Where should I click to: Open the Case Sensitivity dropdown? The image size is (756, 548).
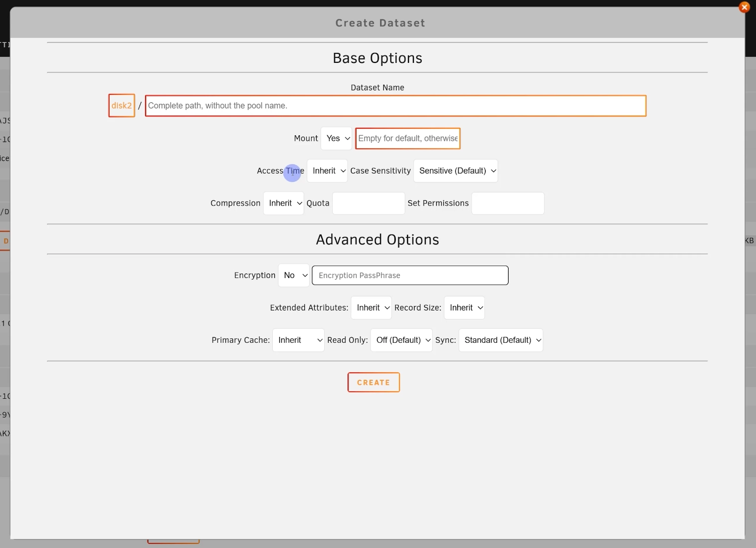[x=456, y=171]
